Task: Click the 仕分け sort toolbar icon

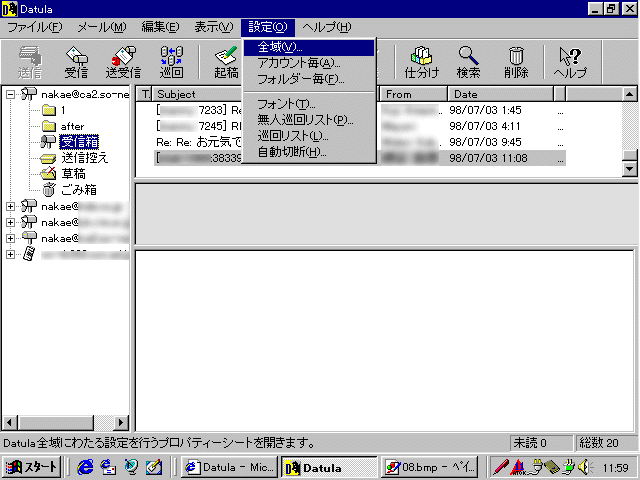Action: [x=422, y=62]
